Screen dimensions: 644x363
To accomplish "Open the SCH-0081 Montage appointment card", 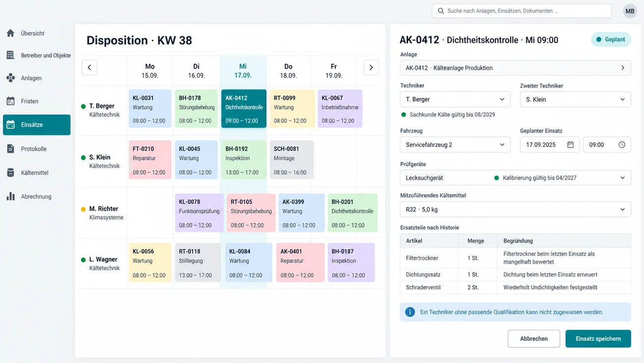I will [x=292, y=160].
